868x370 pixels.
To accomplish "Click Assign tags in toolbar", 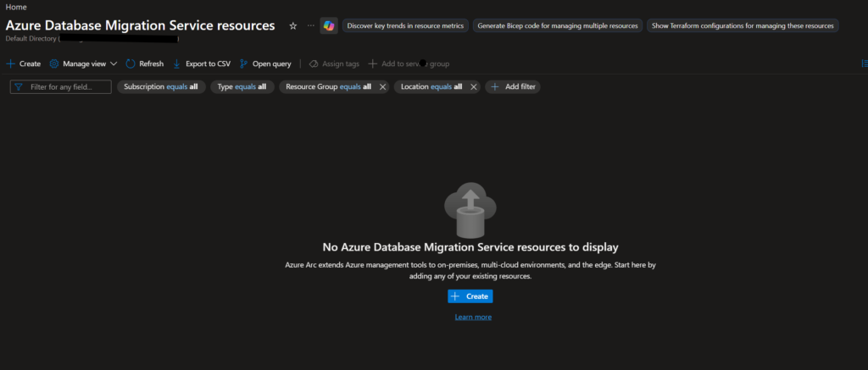I will [334, 64].
